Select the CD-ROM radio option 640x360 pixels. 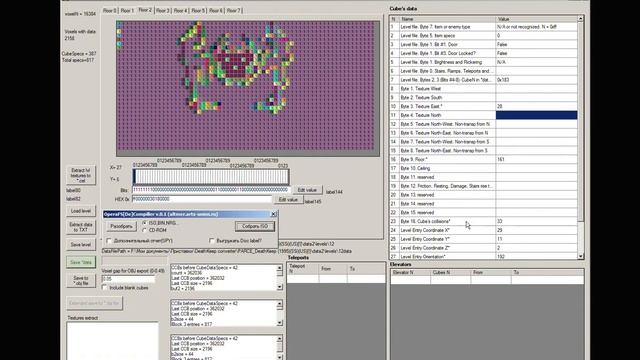(x=144, y=230)
